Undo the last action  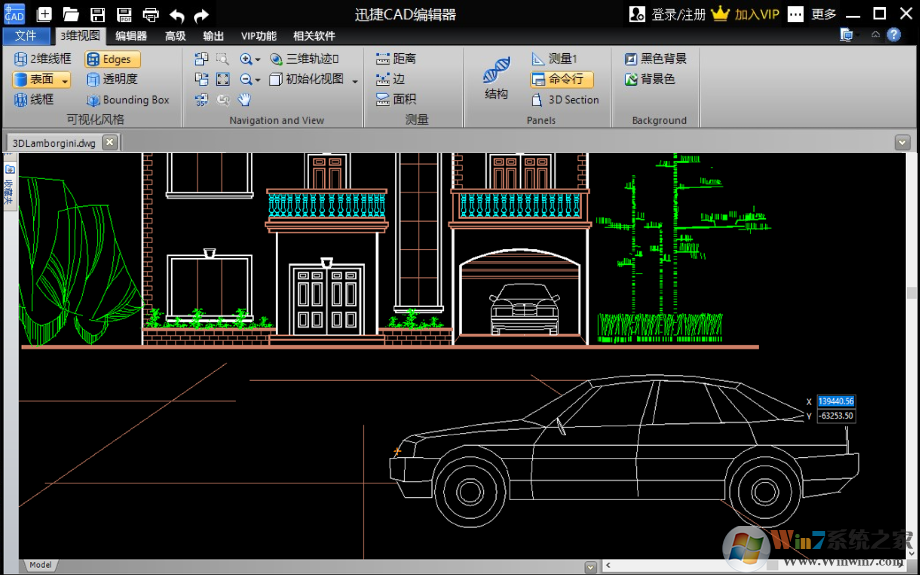(x=177, y=14)
